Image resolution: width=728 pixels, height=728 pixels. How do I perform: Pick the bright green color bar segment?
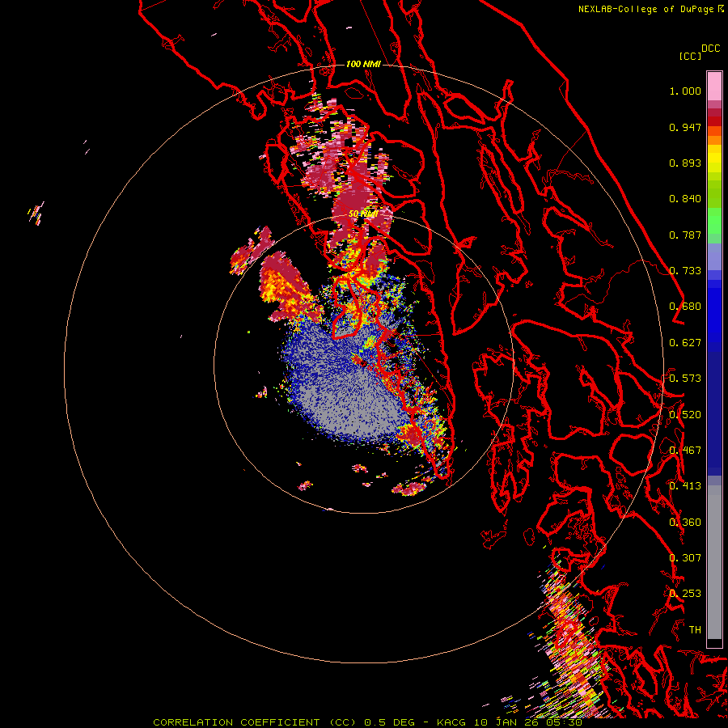pos(714,221)
